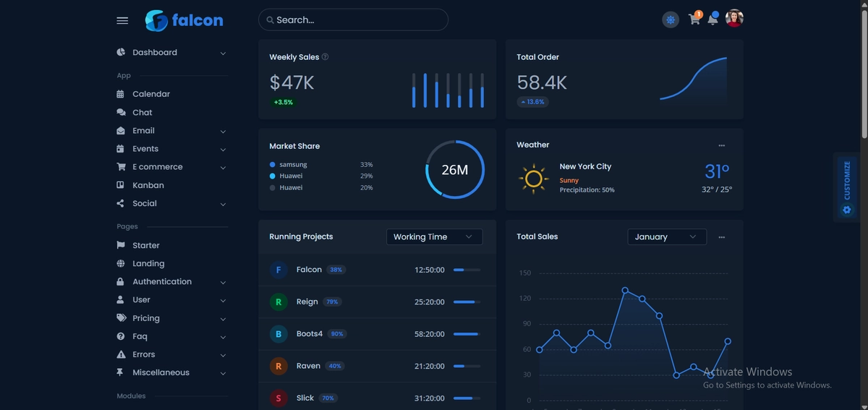The width and height of the screenshot is (868, 410).
Task: Click the Calendar sidebar icon
Action: [x=121, y=94]
